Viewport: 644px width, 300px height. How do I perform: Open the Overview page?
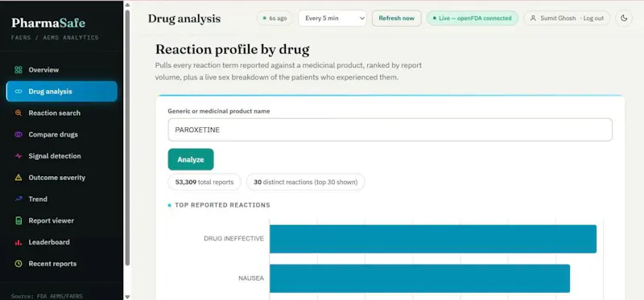(x=62, y=70)
